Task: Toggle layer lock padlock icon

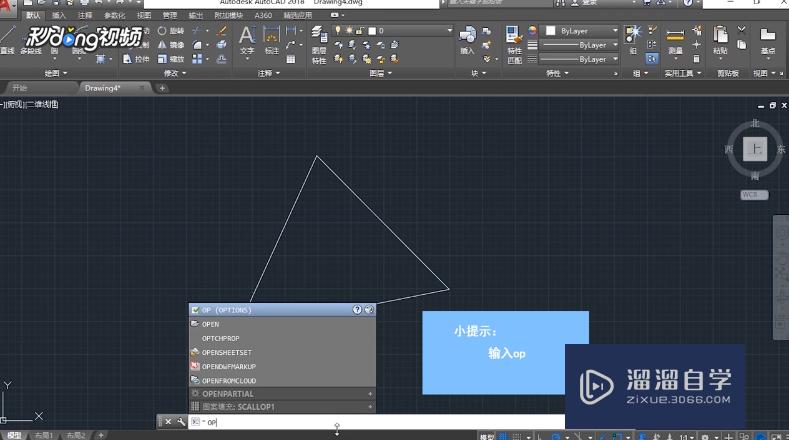Action: click(x=360, y=31)
